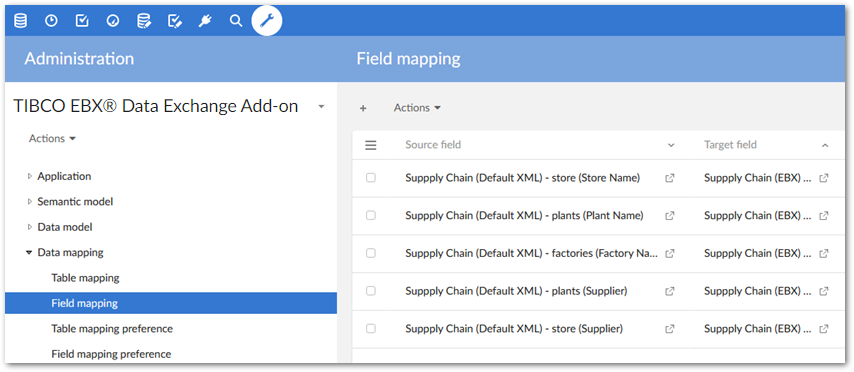Open the Field mapping table Actions dropdown
Viewport: 854px width, 372px height.
[417, 108]
